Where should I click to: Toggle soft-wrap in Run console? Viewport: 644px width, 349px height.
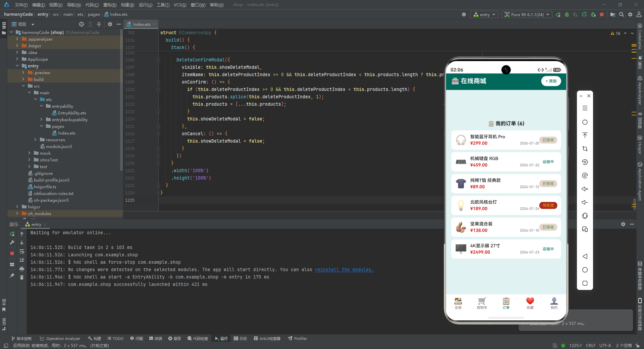coord(22,251)
